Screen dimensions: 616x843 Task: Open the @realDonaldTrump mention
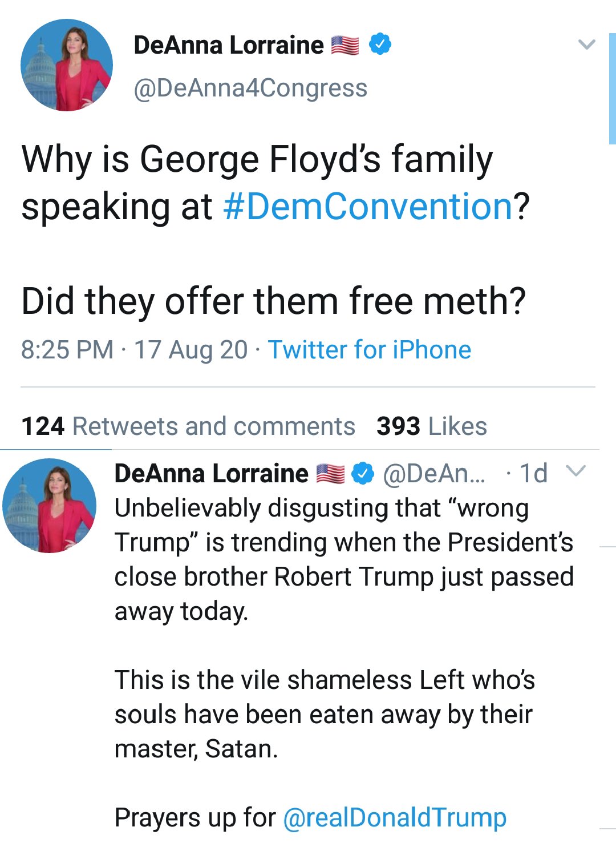tap(394, 817)
